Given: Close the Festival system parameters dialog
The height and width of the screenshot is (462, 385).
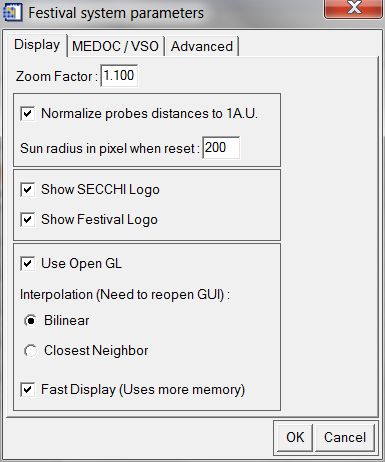Looking at the screenshot, I should pyautogui.click(x=353, y=8).
